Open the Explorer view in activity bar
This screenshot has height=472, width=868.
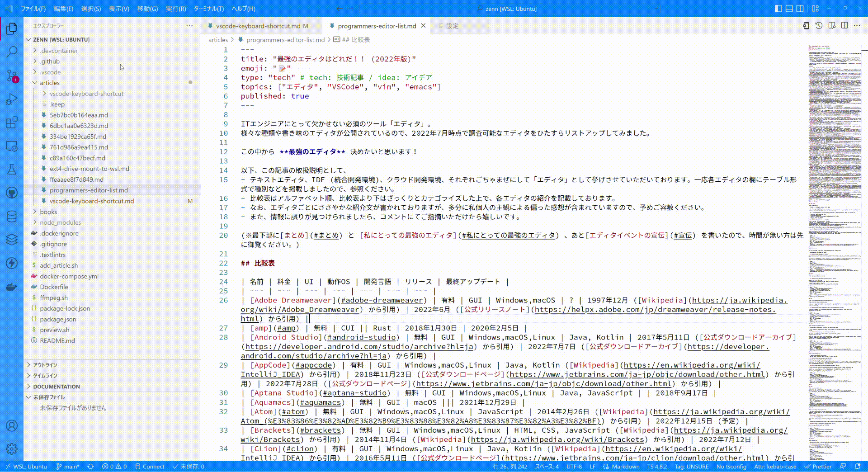pos(12,29)
